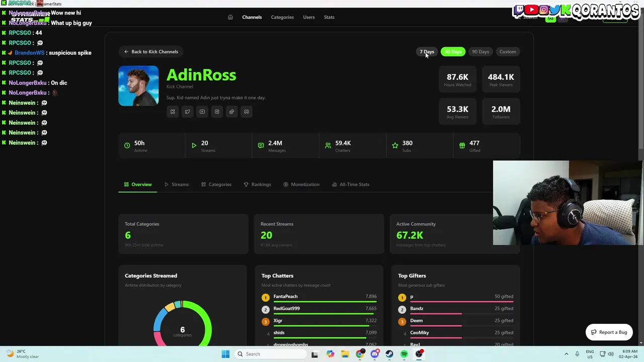Select the 7 Days time range
The height and width of the screenshot is (362, 644).
[427, 52]
